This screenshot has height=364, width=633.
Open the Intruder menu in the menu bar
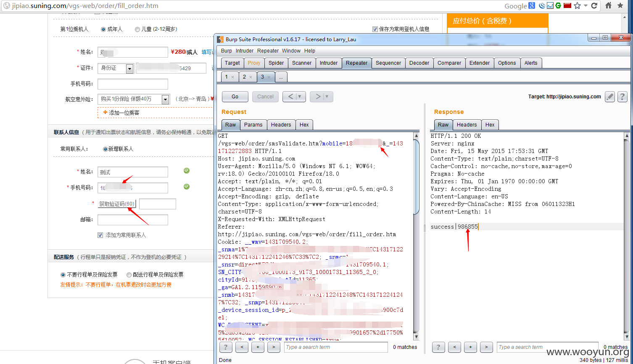point(245,51)
